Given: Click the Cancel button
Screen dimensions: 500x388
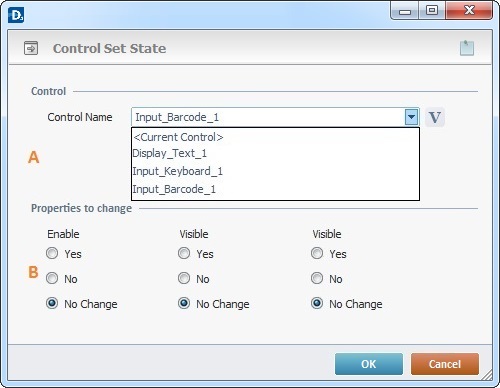Looking at the screenshot, I should pos(445,364).
